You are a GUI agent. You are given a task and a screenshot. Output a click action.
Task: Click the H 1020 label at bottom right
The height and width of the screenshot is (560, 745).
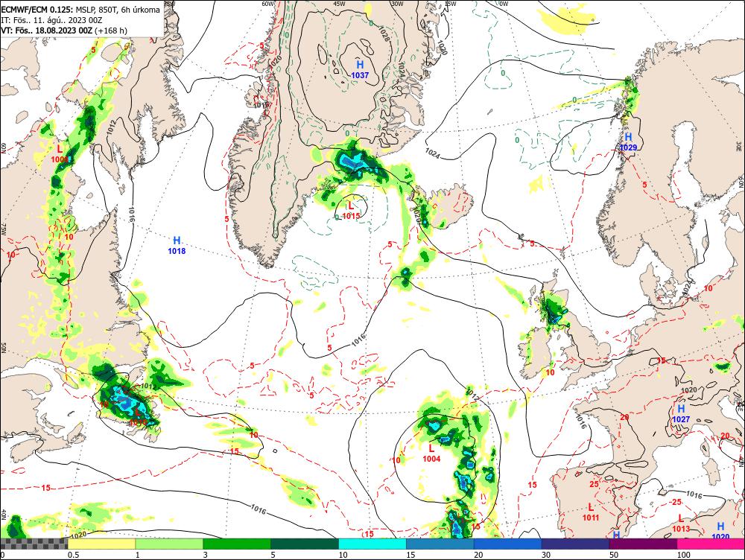click(x=720, y=531)
